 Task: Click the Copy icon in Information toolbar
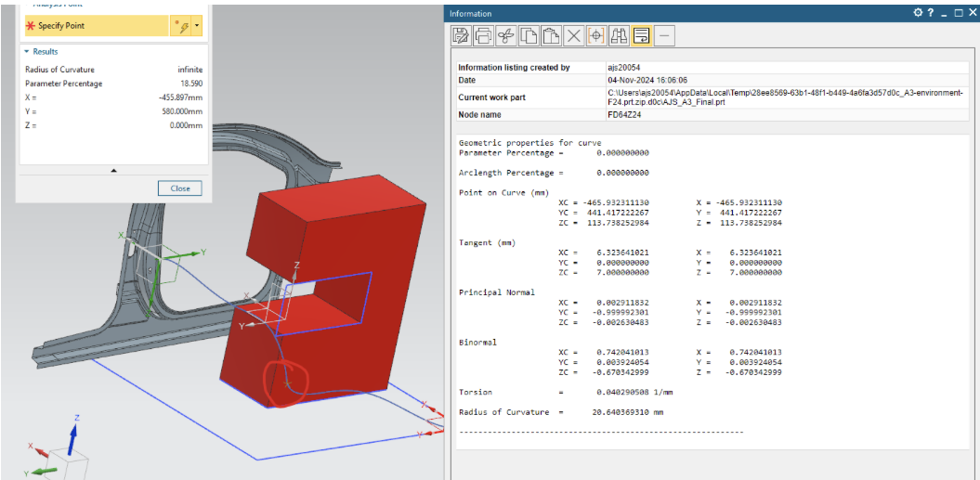529,36
